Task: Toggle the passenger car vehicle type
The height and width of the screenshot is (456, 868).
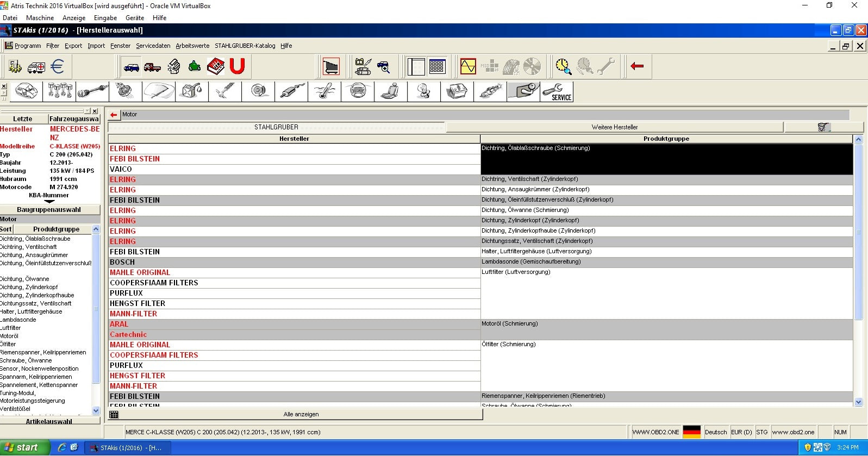Action: pos(132,67)
